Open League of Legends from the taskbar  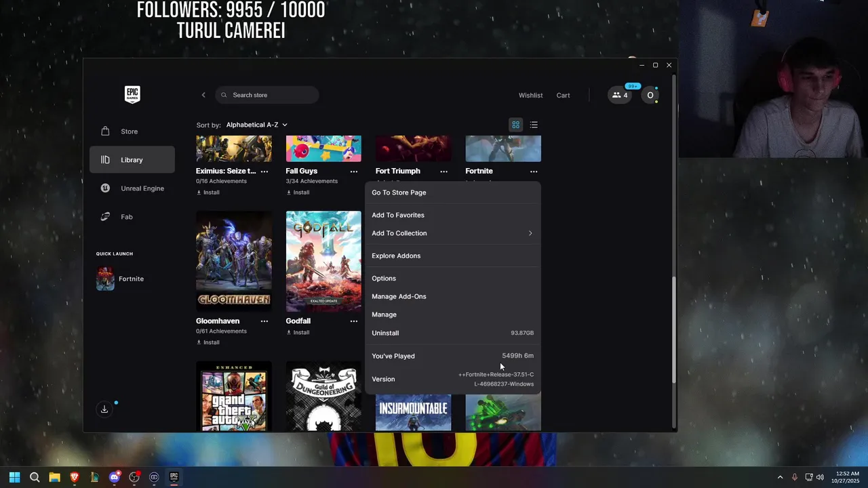94,477
